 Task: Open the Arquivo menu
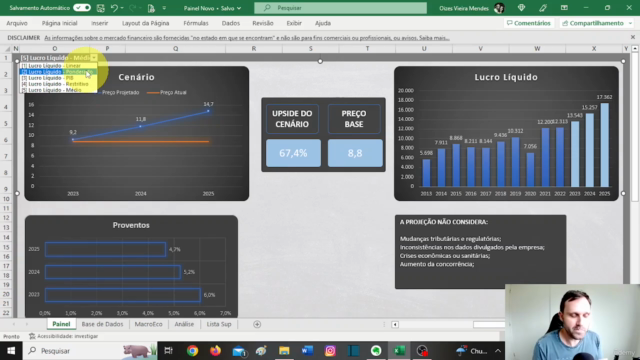[x=17, y=23]
